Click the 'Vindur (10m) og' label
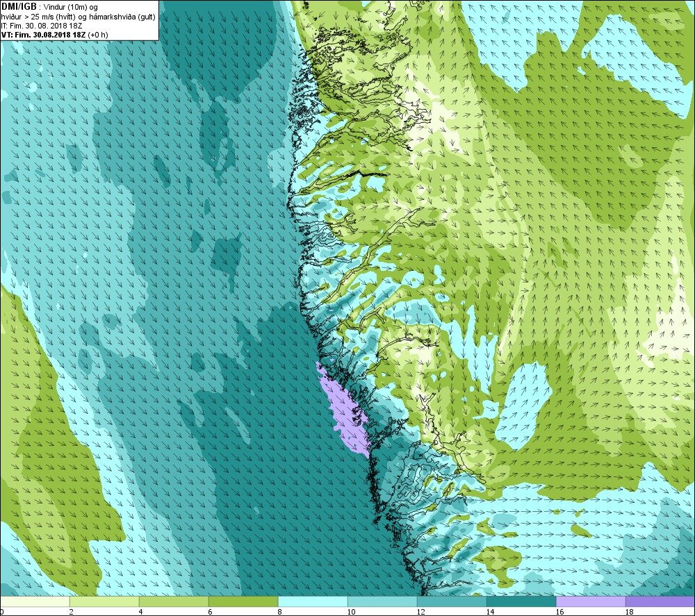The height and width of the screenshot is (616, 695). coord(70,8)
